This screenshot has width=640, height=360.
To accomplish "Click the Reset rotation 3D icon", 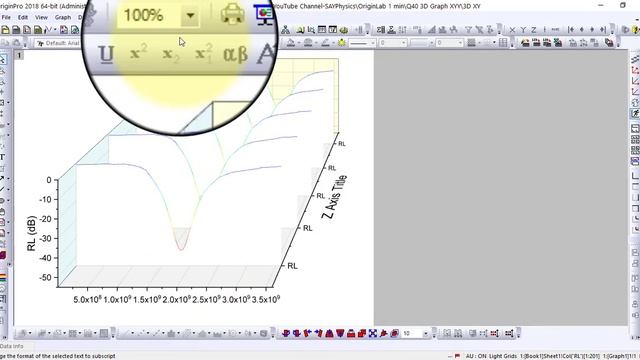I will point(384,333).
